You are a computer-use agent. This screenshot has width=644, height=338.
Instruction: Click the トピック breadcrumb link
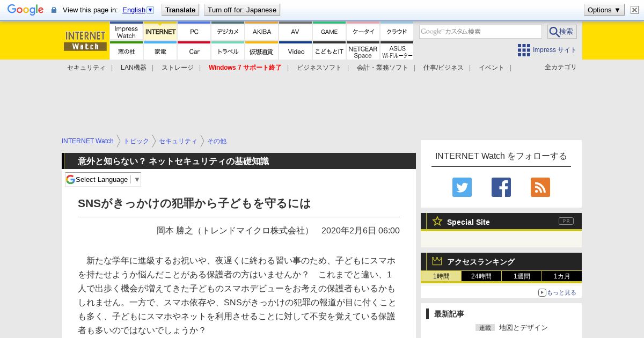136,141
